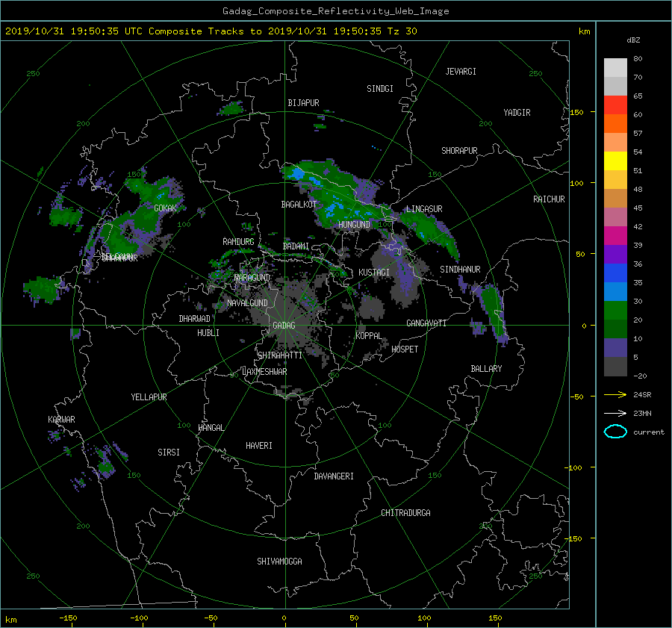Click the HUNGUND city label
Viewport: 672px width, 628px height.
coord(354,225)
